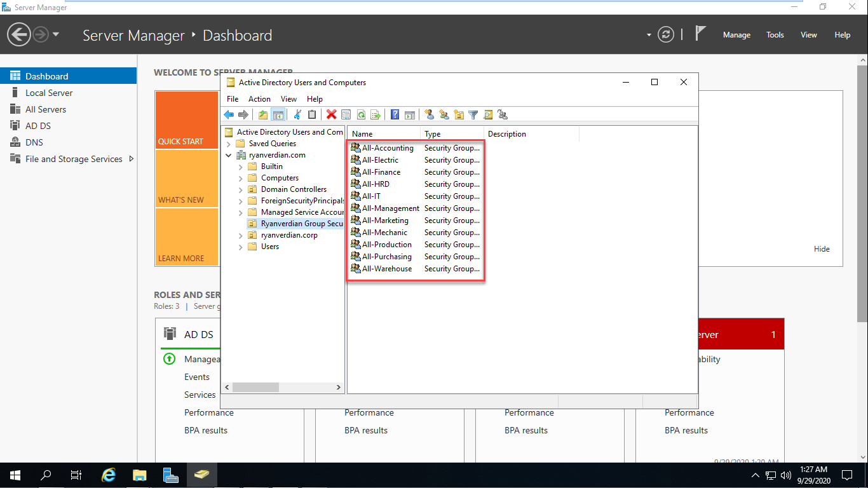Click the Server Manager taskbar icon
Image resolution: width=868 pixels, height=488 pixels.
[170, 475]
